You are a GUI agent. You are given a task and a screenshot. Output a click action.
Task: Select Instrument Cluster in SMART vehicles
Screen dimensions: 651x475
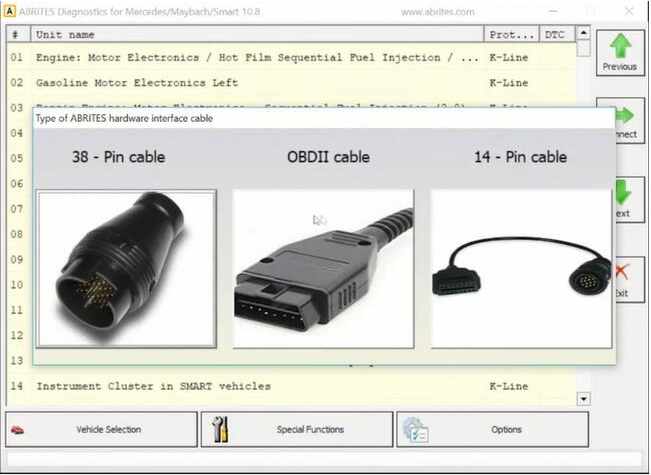[291, 386]
